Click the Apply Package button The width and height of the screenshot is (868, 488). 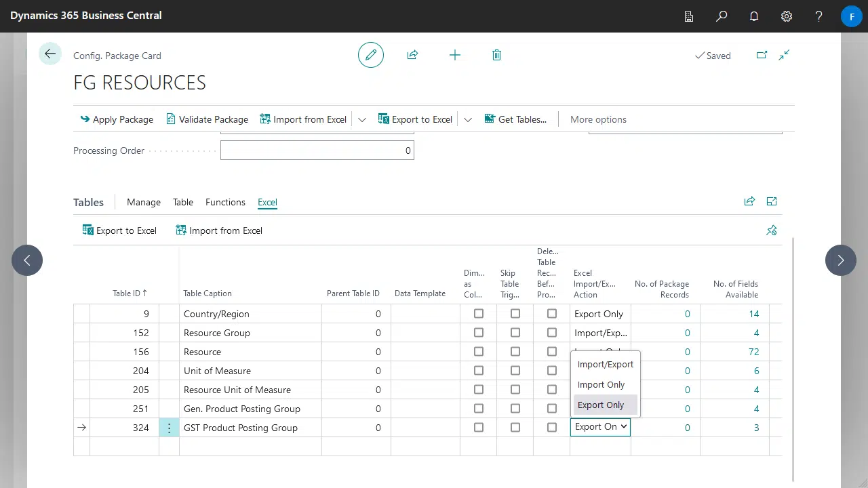click(x=117, y=119)
